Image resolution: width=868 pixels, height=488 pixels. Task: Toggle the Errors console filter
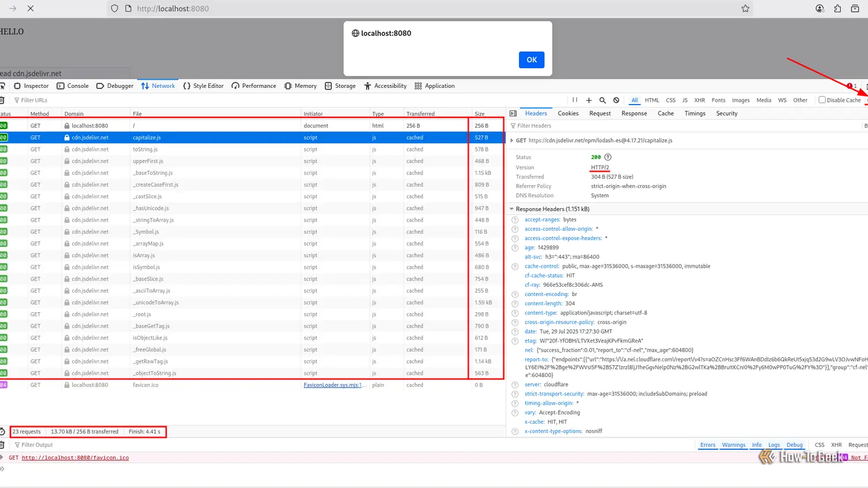coord(708,445)
